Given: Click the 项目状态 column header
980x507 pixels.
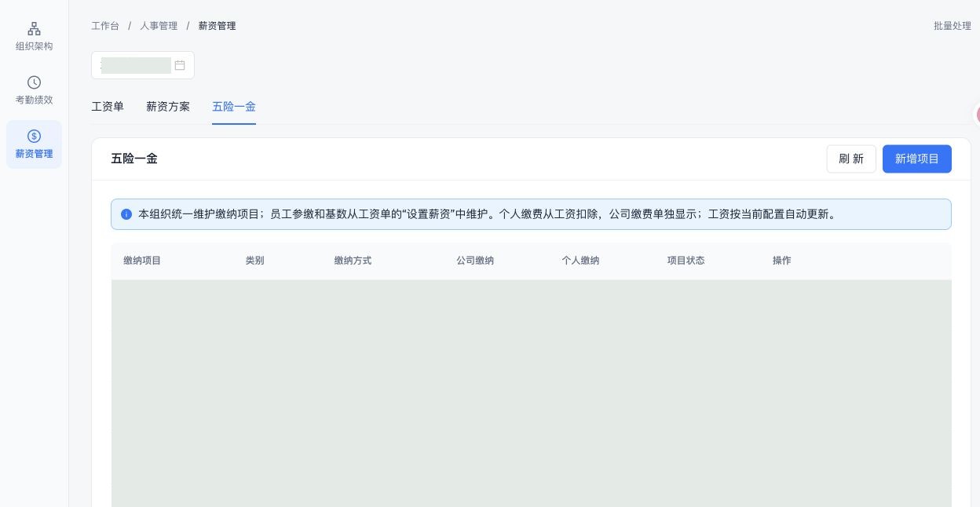Looking at the screenshot, I should click(686, 261).
